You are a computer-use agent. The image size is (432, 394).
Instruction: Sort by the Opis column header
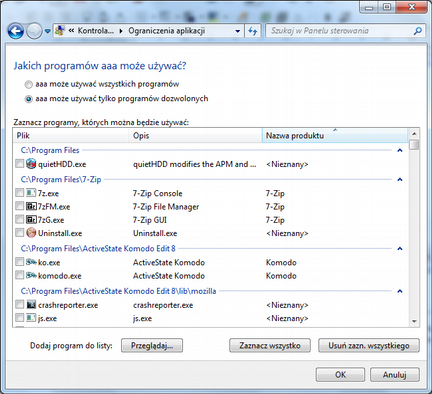[x=196, y=136]
